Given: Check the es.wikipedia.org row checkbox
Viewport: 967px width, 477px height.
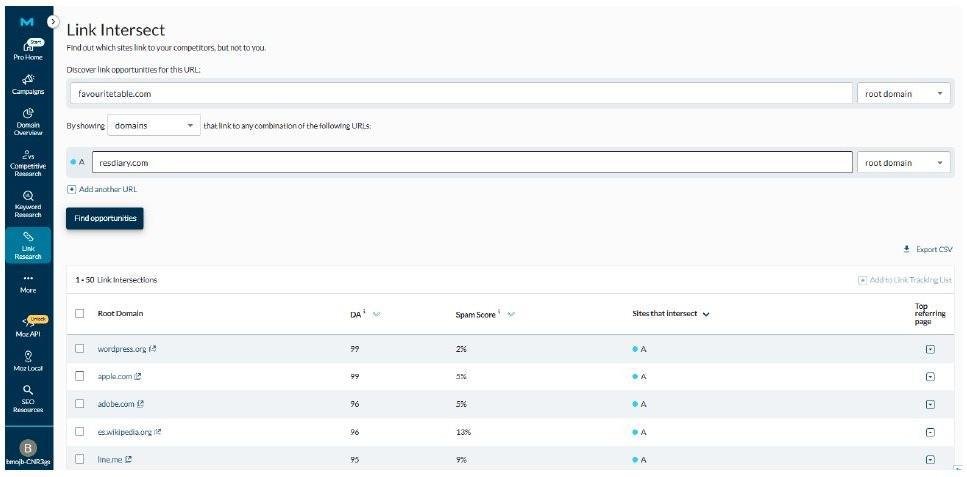Looking at the screenshot, I should click(x=80, y=431).
